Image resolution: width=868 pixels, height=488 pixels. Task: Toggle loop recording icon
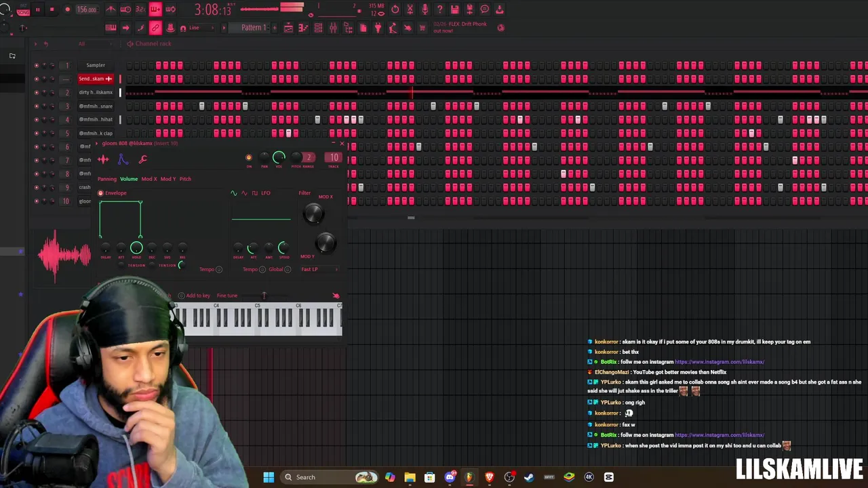click(171, 9)
